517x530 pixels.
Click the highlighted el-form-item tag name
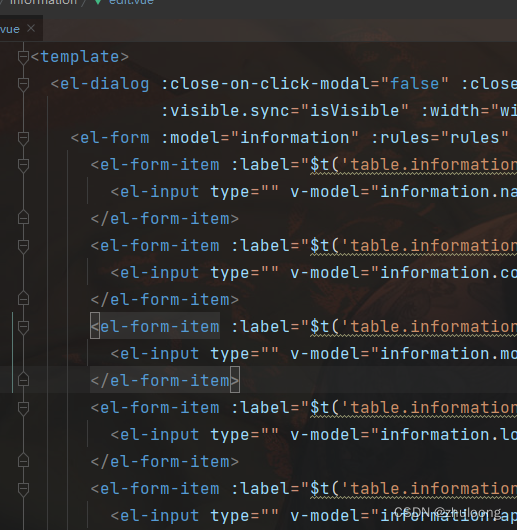coord(160,327)
